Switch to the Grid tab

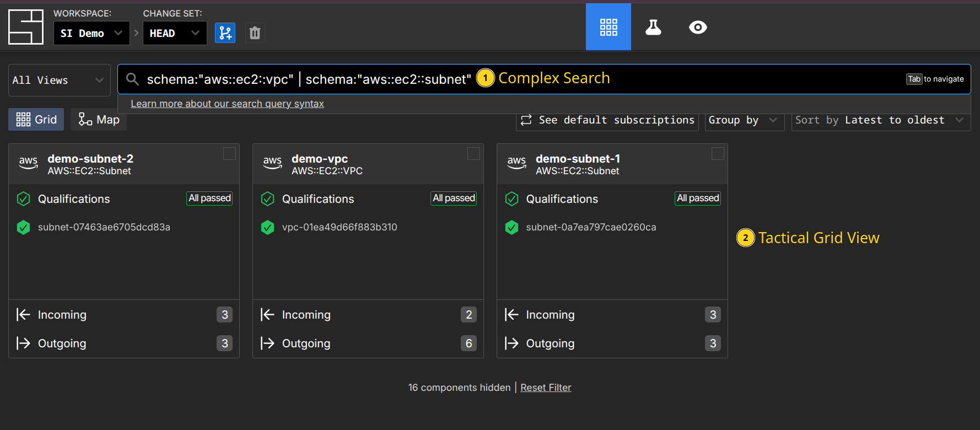36,120
